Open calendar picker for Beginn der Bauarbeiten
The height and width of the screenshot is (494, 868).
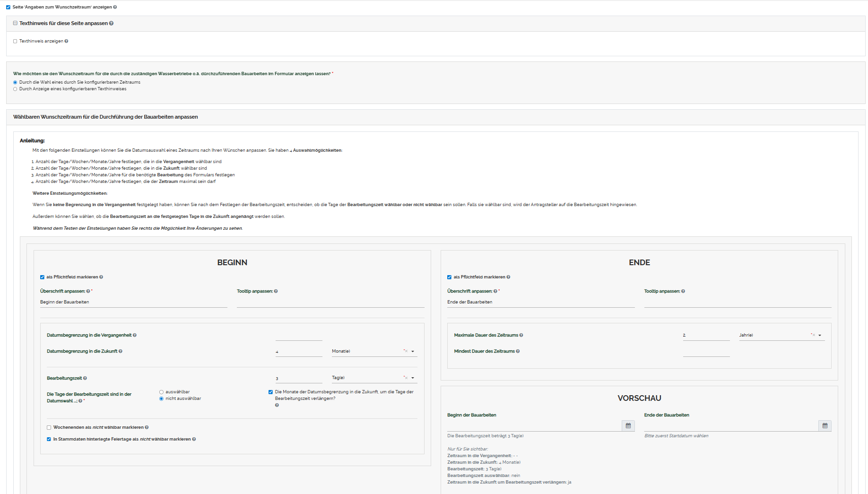tap(628, 426)
